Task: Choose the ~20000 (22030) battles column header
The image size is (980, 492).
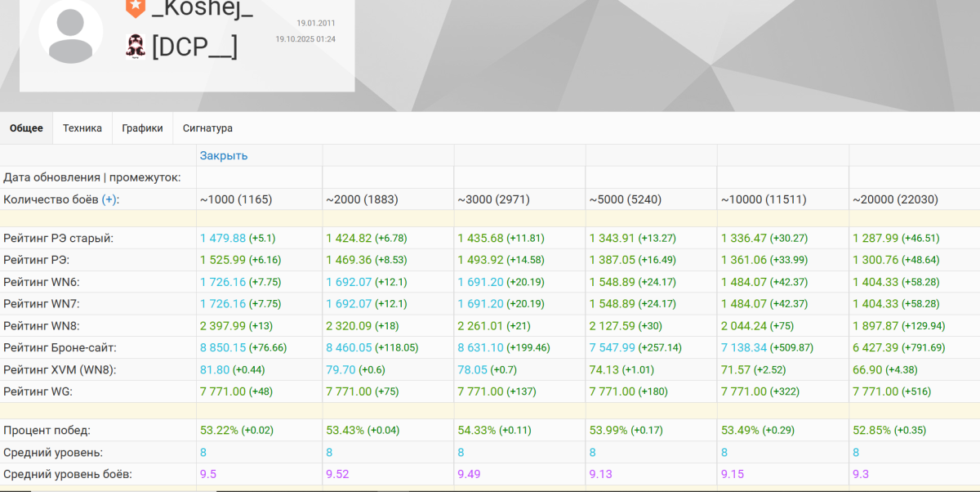Action: (x=894, y=199)
